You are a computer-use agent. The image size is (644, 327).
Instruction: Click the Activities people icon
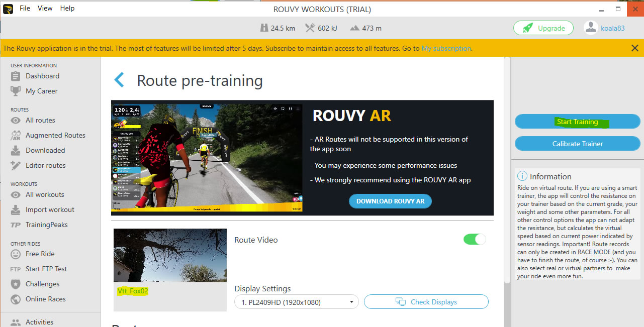16,322
